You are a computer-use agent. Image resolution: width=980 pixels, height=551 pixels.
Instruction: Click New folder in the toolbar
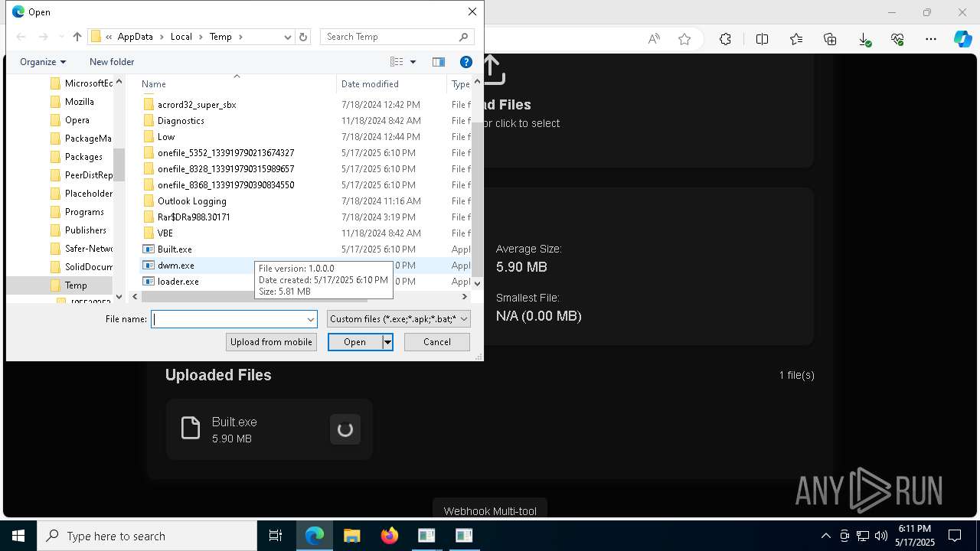(112, 62)
